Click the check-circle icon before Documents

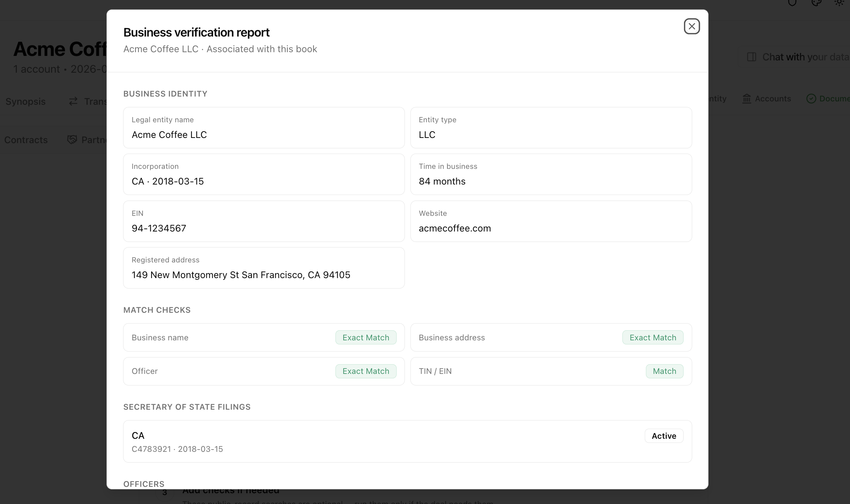811,99
